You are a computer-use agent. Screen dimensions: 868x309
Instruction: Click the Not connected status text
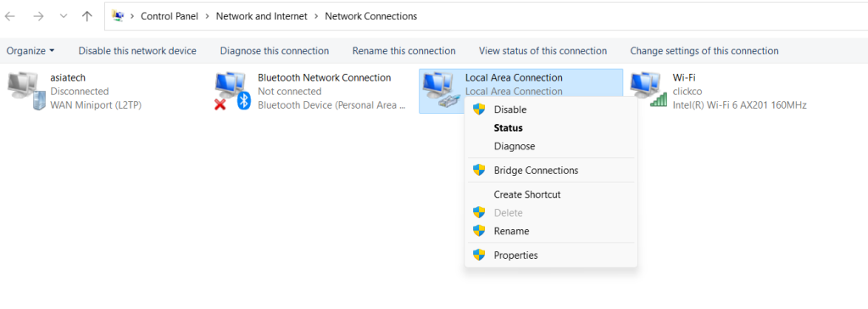click(290, 91)
